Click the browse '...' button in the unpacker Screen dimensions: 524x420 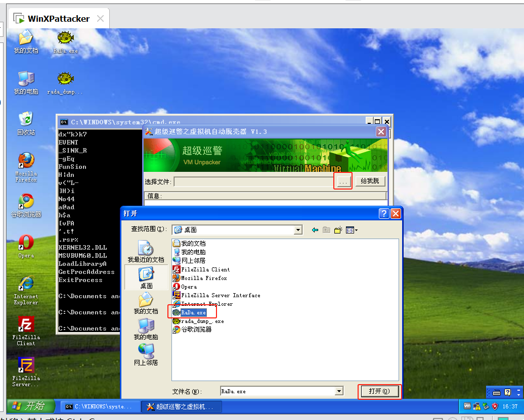click(x=343, y=181)
